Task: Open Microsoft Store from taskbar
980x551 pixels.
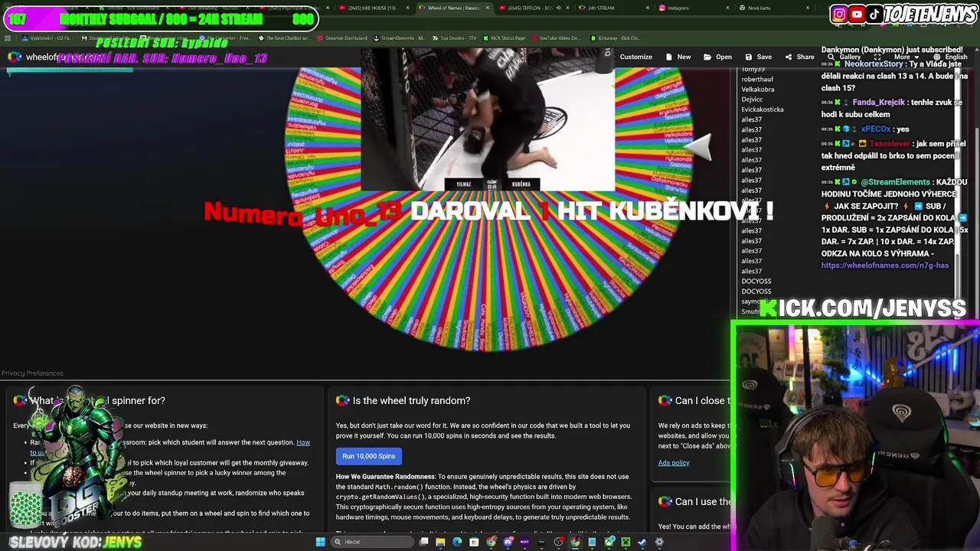Action: coord(474,542)
